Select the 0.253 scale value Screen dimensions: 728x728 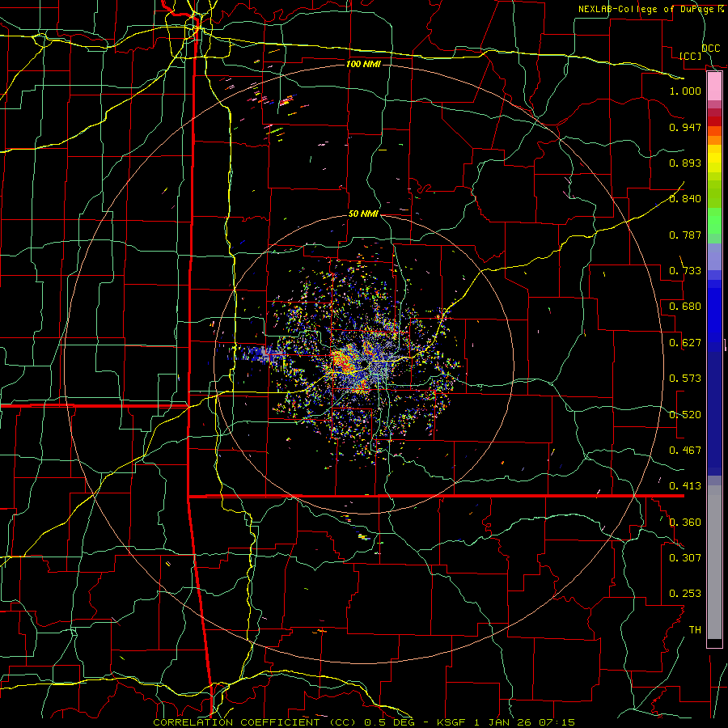[685, 594]
